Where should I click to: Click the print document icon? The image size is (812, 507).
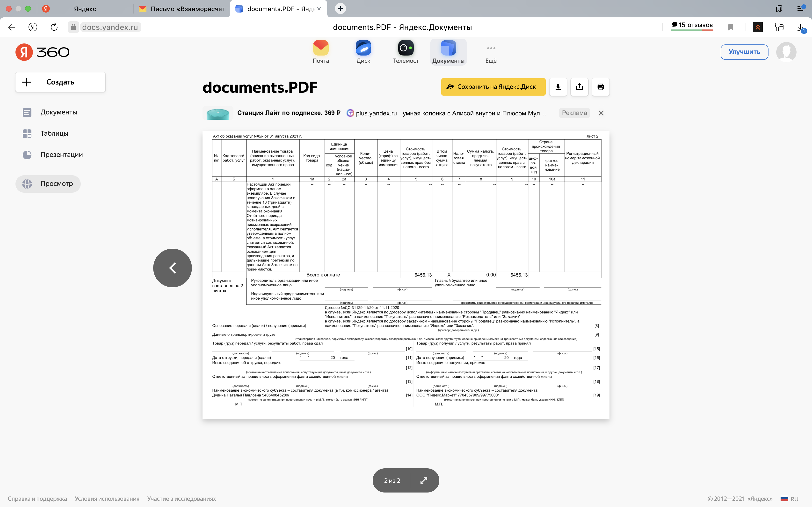[601, 87]
